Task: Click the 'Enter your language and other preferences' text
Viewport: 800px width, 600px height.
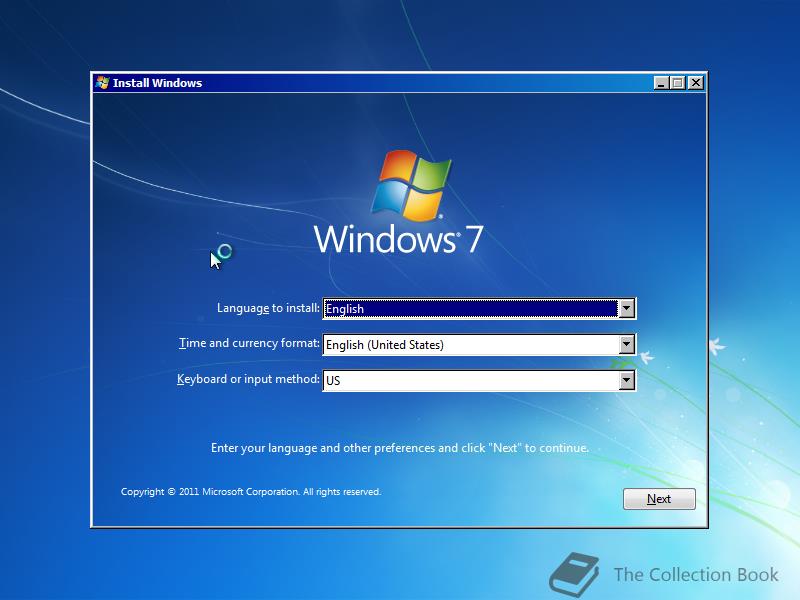Action: [x=399, y=448]
